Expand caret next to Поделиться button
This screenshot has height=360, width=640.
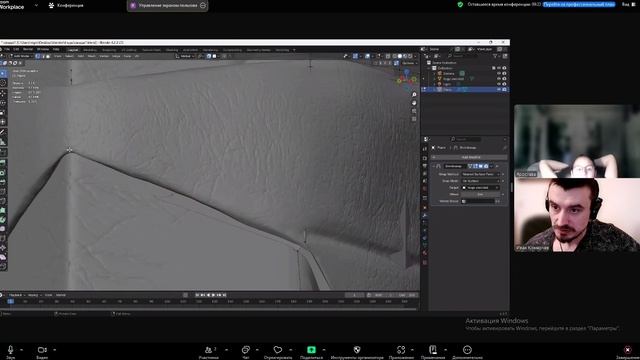point(324,350)
